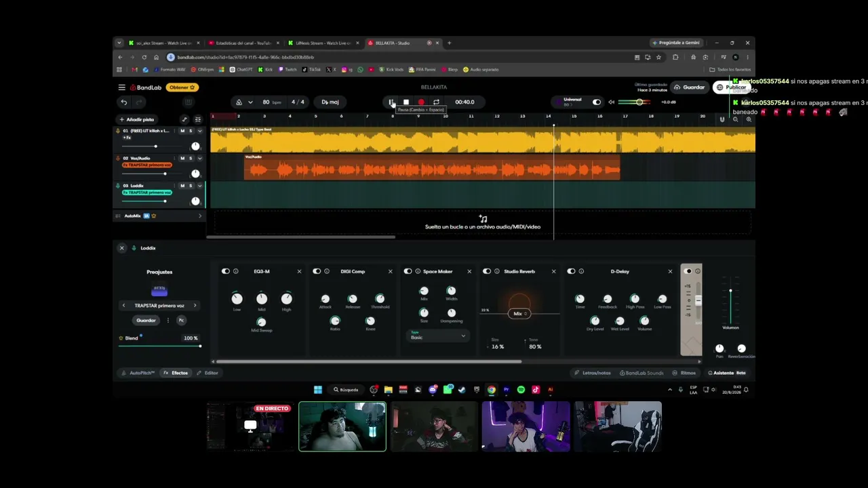Open the 4/4 time signature selector
Viewport: 868px width, 488px height.
(x=298, y=102)
